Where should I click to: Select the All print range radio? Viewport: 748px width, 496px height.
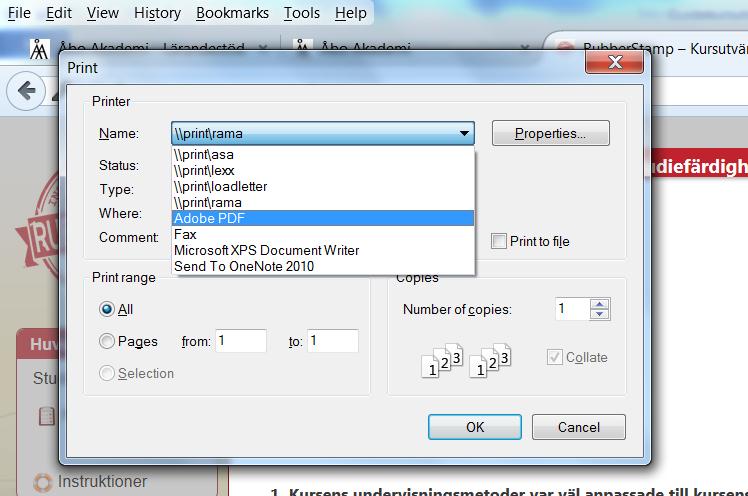pyautogui.click(x=107, y=309)
